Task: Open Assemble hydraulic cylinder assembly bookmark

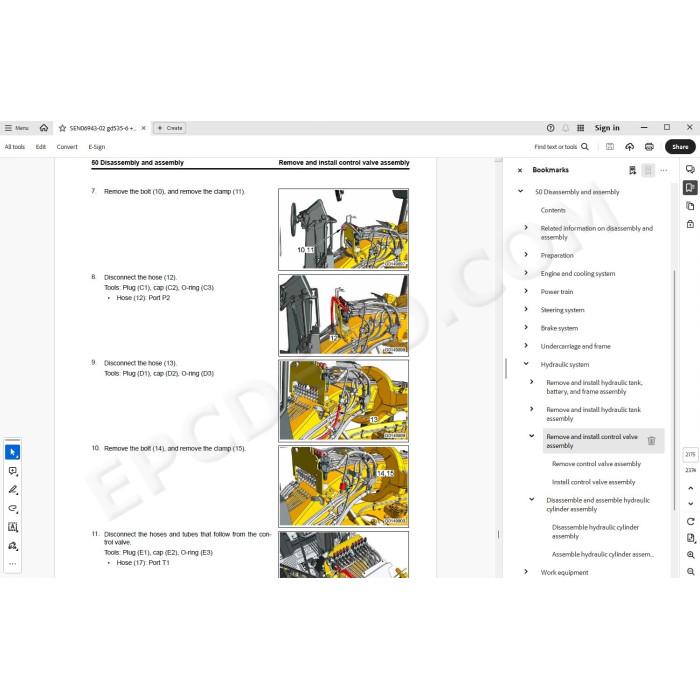Action: pyautogui.click(x=603, y=554)
